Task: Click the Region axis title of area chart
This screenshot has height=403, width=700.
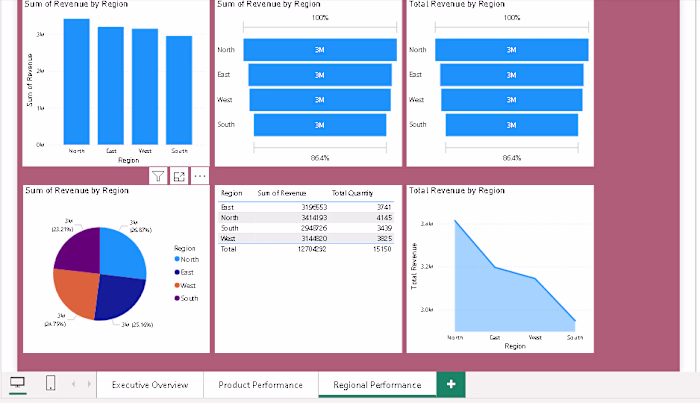Action: coord(515,346)
